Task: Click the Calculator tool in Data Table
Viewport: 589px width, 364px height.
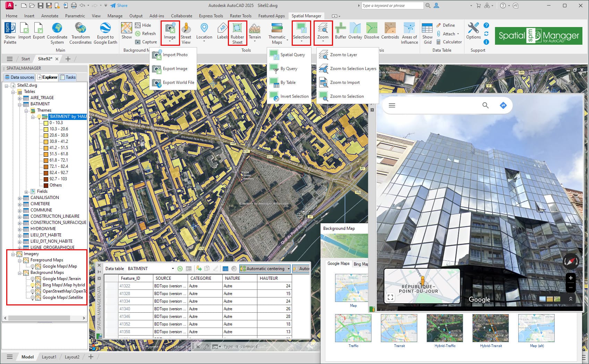Action: (x=449, y=42)
